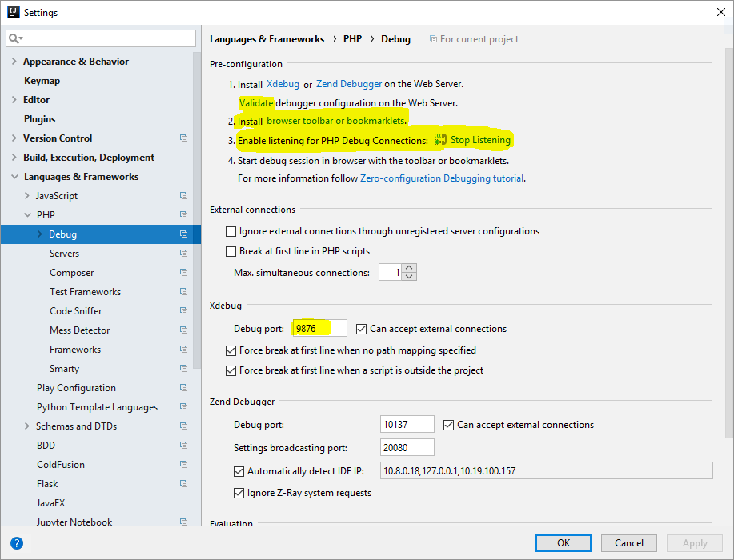Check Break at first line in PHP scripts
The height and width of the screenshot is (560, 734).
[x=231, y=251]
